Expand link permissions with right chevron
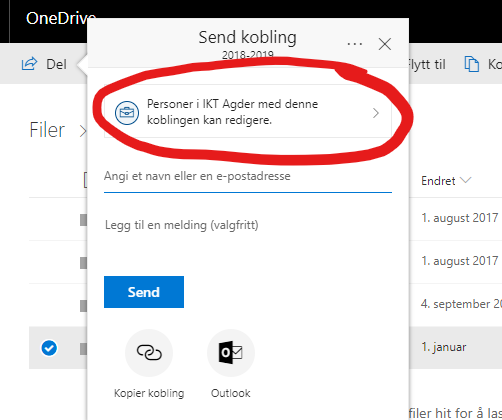This screenshot has height=420, width=502. [x=376, y=113]
